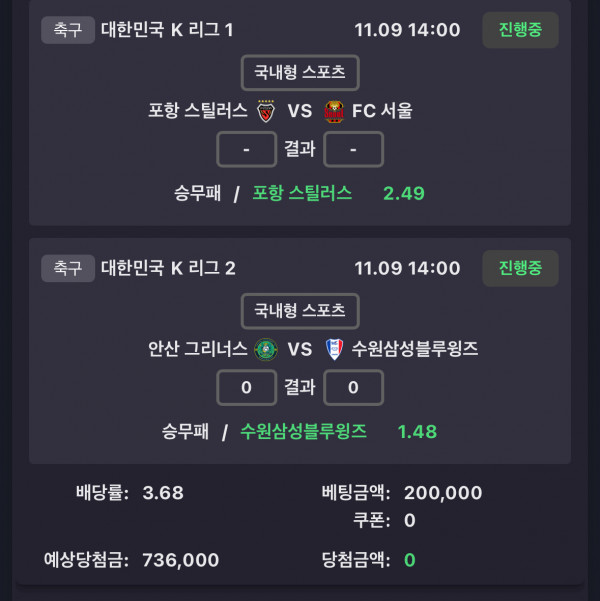Screen dimensions: 600x601
Task: Select 국내형 스포츠 label in second match
Action: tap(300, 311)
